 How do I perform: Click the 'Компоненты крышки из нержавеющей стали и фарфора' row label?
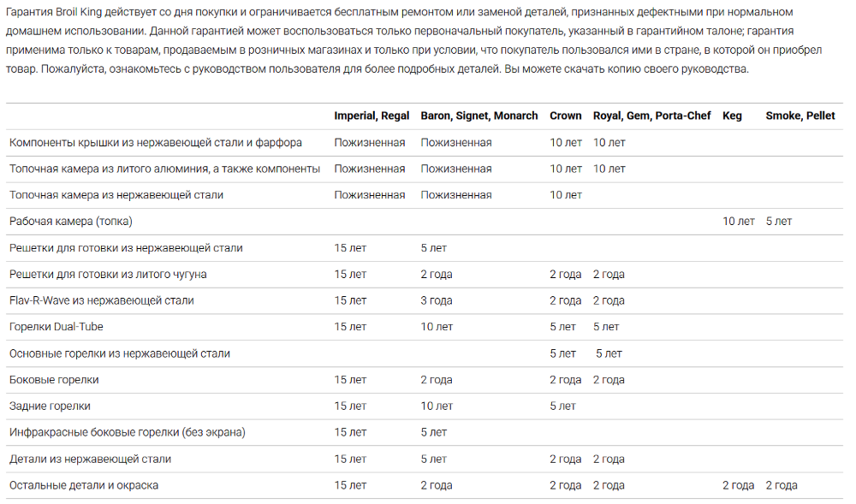tap(156, 142)
